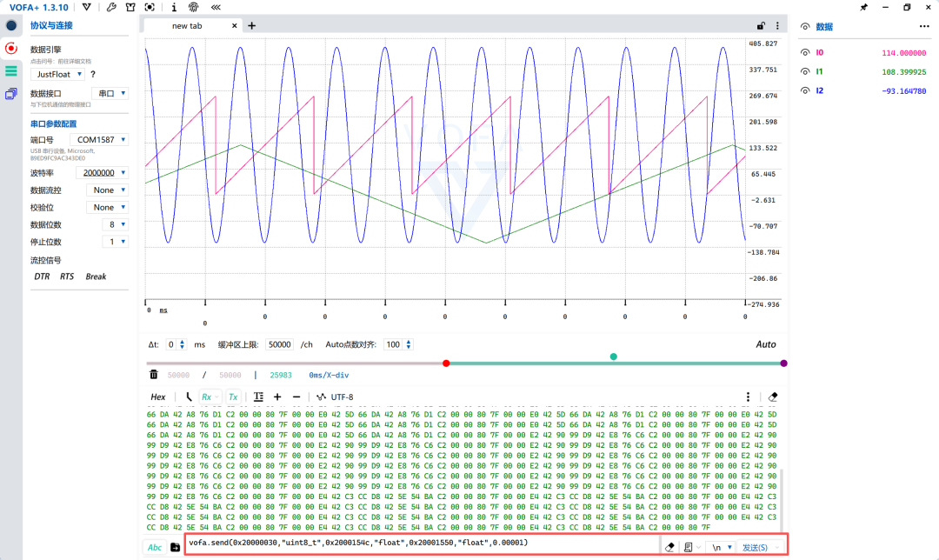Click the trash icon to clear buffer

[154, 375]
